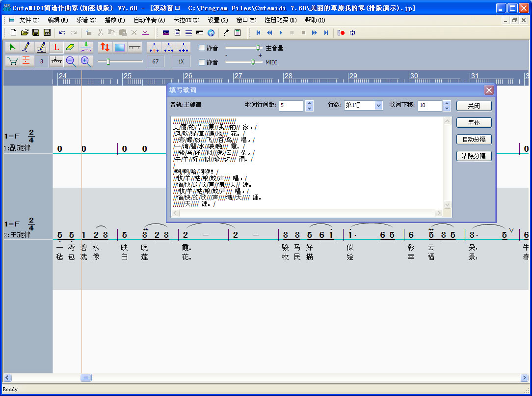Toggle the 静音 checkbox for 主音量

point(202,48)
